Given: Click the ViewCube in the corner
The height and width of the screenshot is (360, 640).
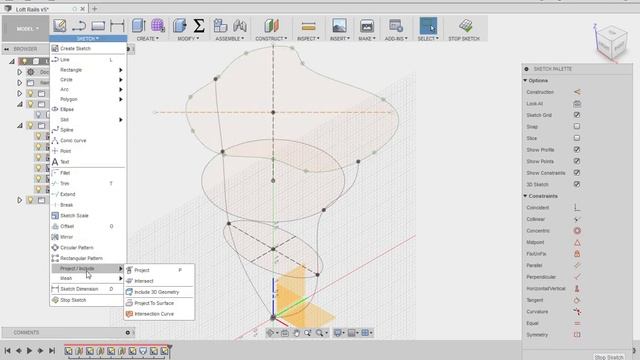Looking at the screenshot, I should 611,43.
